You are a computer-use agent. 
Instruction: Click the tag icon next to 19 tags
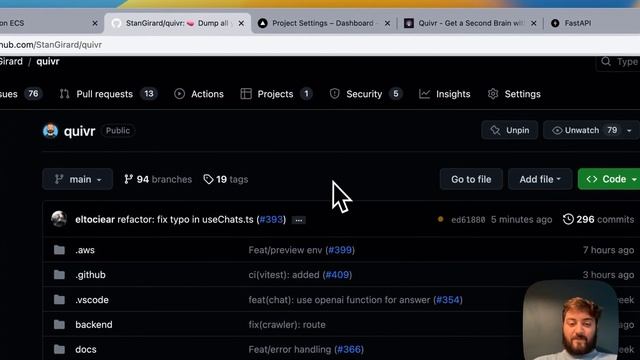click(x=208, y=179)
